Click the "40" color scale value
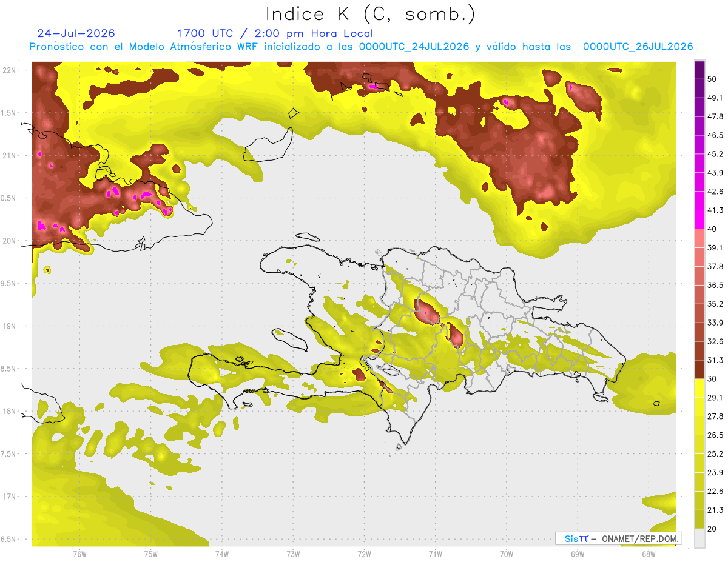728x562 pixels. click(x=712, y=229)
